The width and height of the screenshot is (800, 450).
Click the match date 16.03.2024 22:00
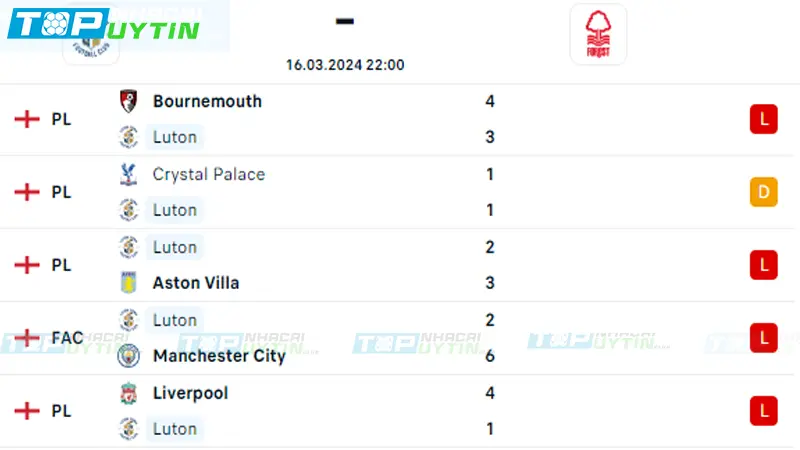345,65
